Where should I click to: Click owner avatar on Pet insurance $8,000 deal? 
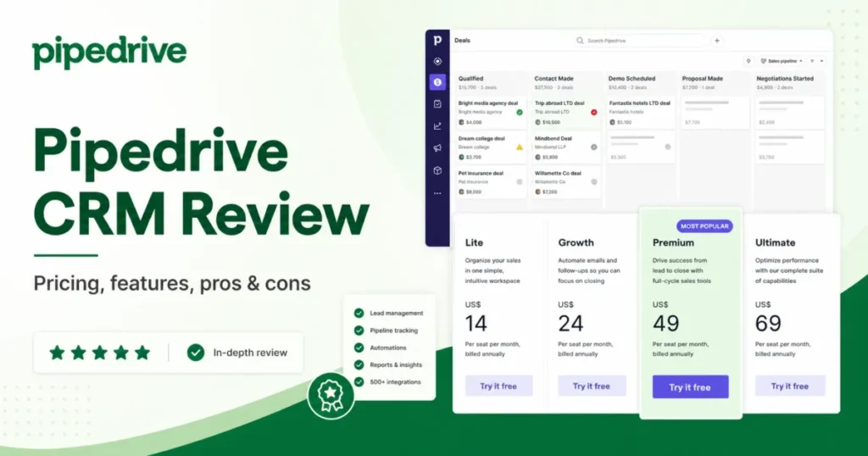pyautogui.click(x=461, y=192)
